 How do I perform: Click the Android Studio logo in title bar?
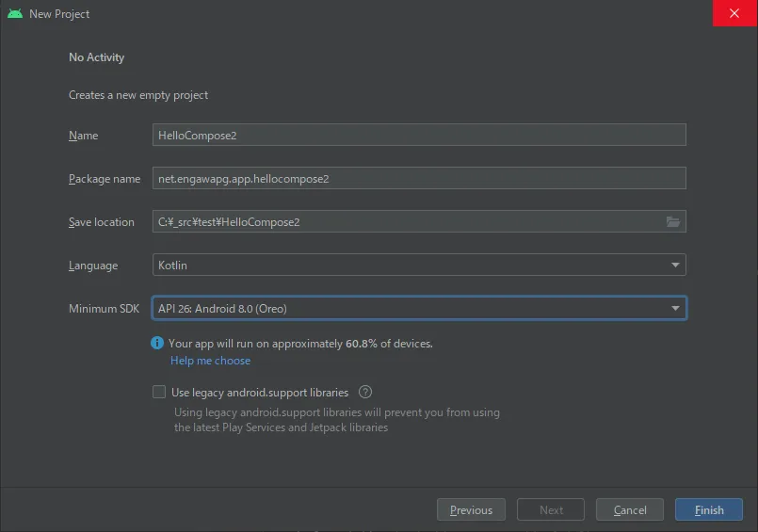[x=15, y=14]
